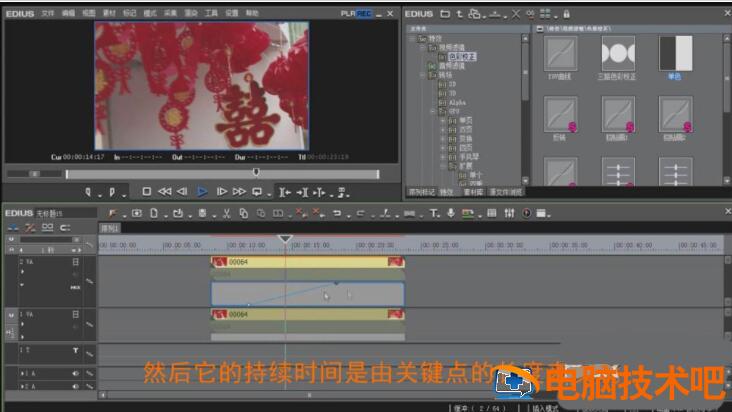The height and width of the screenshot is (412, 732).
Task: Select the Alpha folder in effects tree
Action: (x=457, y=102)
